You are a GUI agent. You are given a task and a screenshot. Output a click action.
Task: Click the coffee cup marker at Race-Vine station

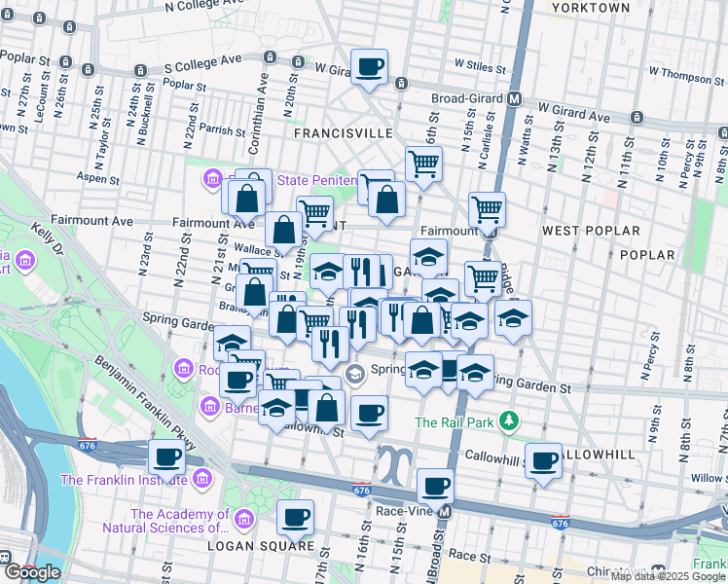(x=435, y=487)
